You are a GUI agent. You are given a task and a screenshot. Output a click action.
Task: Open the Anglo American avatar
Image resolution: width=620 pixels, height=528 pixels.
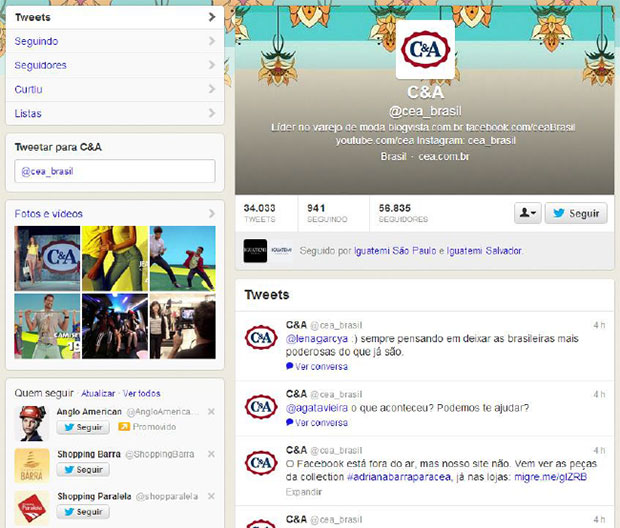pos(32,423)
